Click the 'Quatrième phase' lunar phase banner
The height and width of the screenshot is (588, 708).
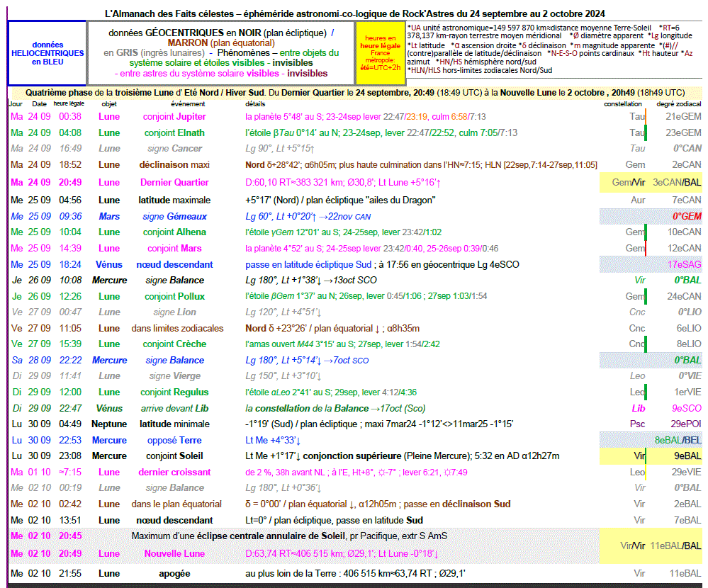click(x=355, y=93)
